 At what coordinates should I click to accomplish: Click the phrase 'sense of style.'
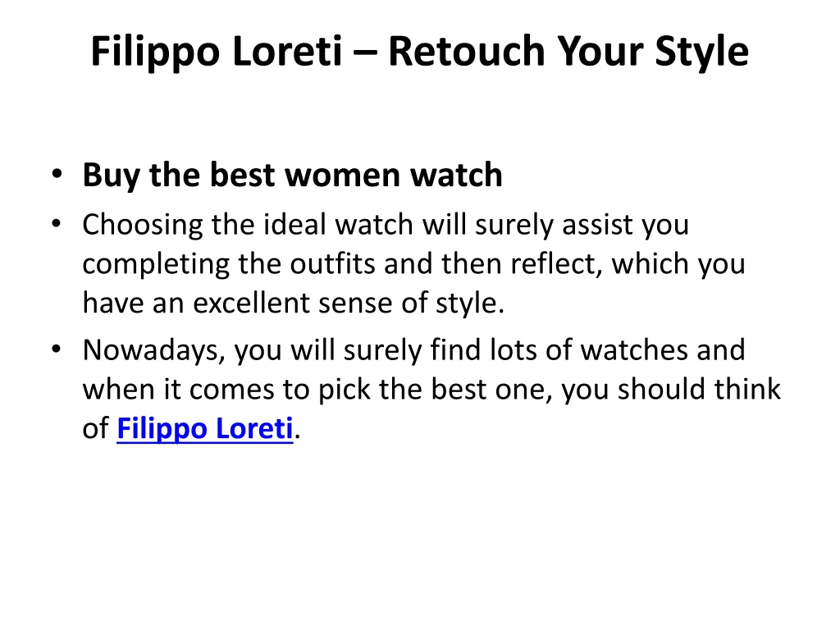pos(412,304)
